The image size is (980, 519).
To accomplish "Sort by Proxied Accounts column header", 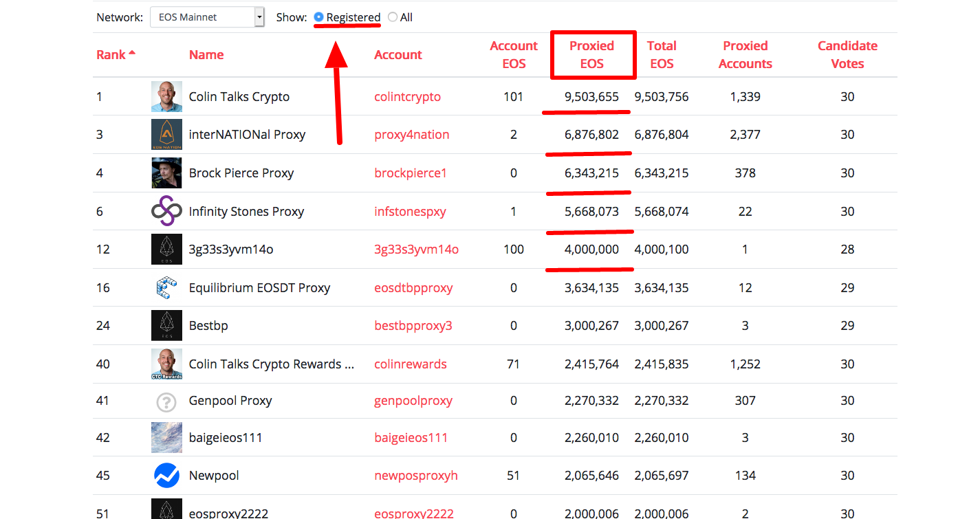I will (x=745, y=54).
